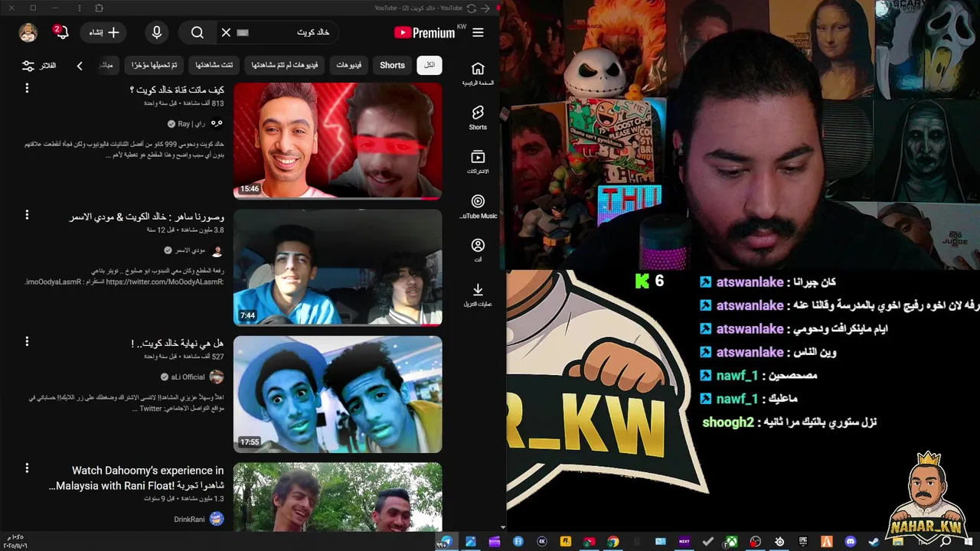Screen dimensions: 980x551
Task: Open YouTube Music in the sidebar
Action: pyautogui.click(x=478, y=206)
